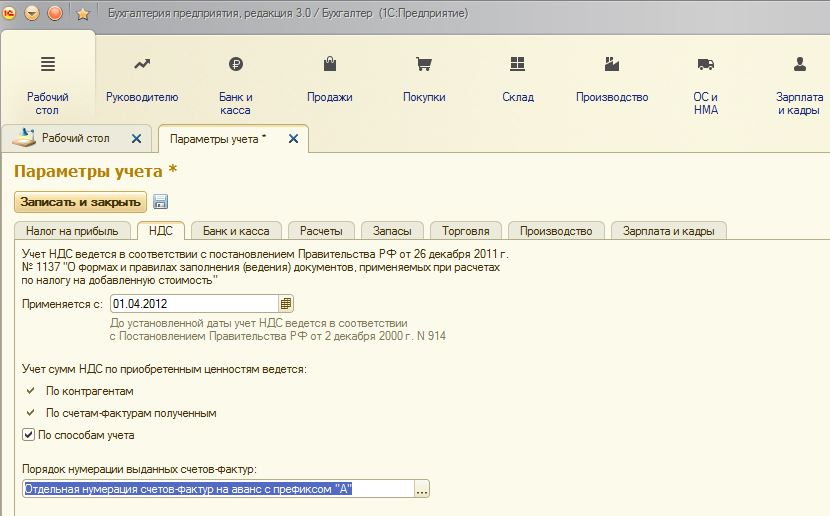
Task: Click the save diskette icon
Action: pyautogui.click(x=160, y=202)
